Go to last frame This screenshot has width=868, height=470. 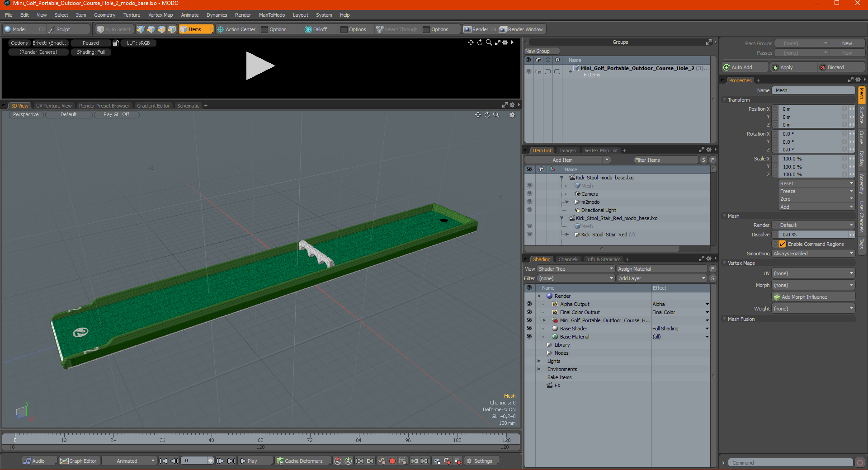[x=231, y=461]
